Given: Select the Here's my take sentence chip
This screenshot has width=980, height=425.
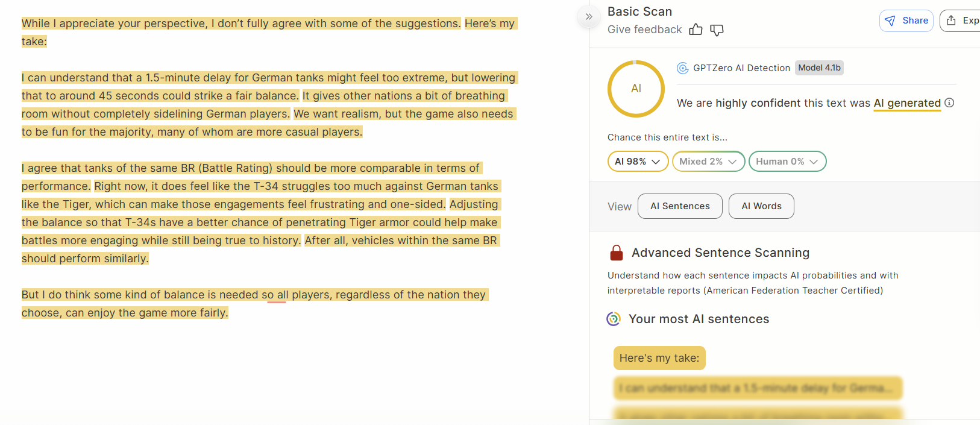Looking at the screenshot, I should [x=659, y=358].
